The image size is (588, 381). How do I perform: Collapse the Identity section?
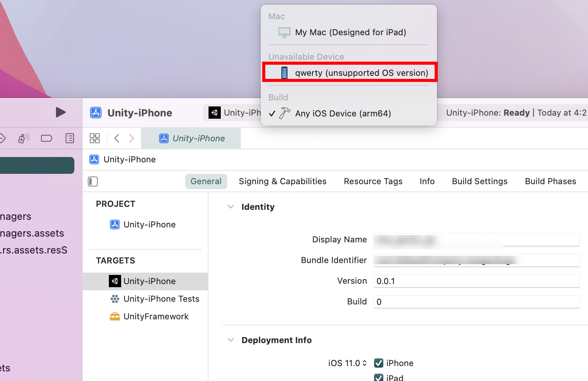point(231,207)
